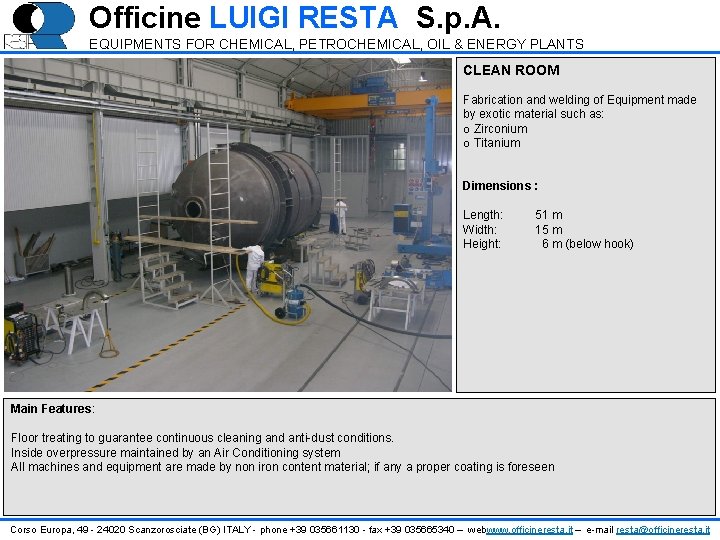Click the '15 m' width value
Screen dimensions: 720x540
click(x=549, y=230)
